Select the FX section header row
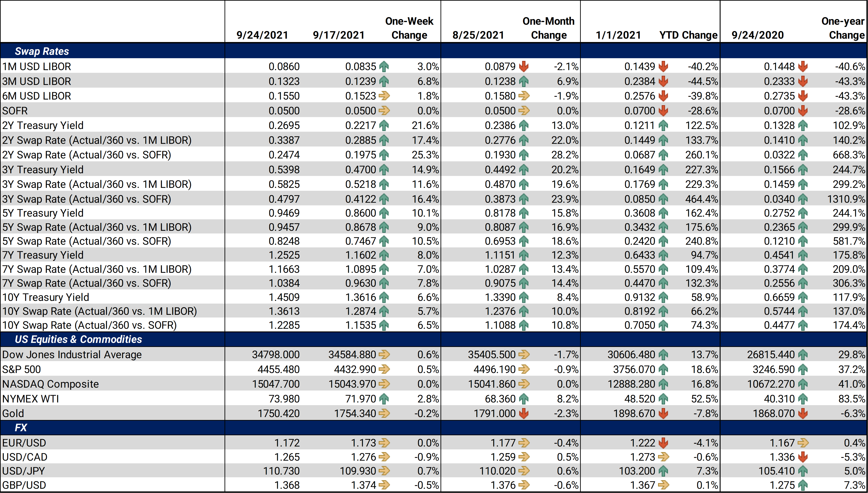Viewport: 868px width, 493px height. tap(21, 428)
